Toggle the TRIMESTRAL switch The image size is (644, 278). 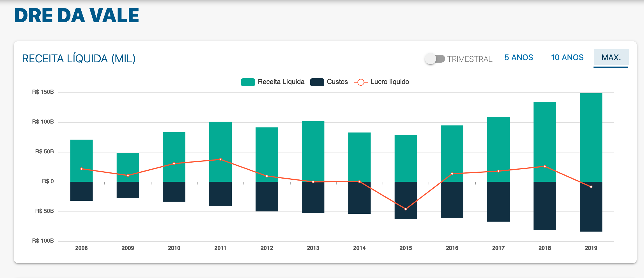click(x=435, y=59)
